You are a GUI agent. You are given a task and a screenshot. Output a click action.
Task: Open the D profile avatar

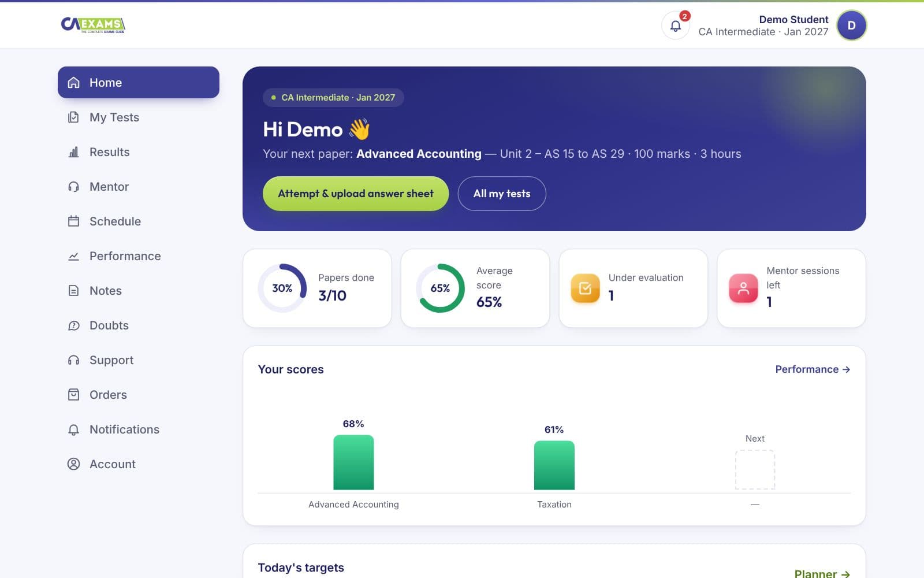click(x=851, y=25)
